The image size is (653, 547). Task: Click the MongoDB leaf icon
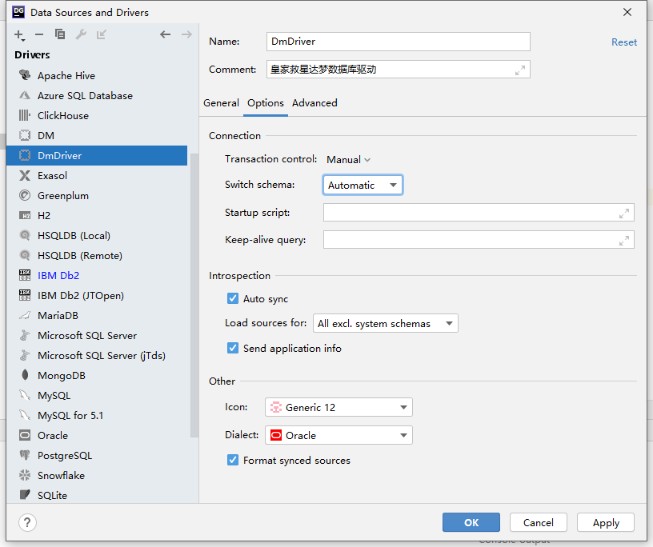click(25, 375)
